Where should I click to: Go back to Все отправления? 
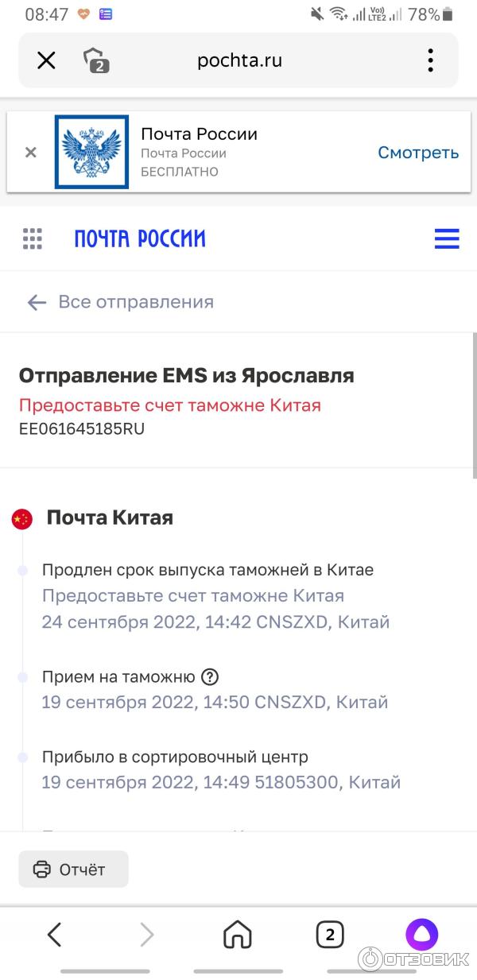coord(121,302)
